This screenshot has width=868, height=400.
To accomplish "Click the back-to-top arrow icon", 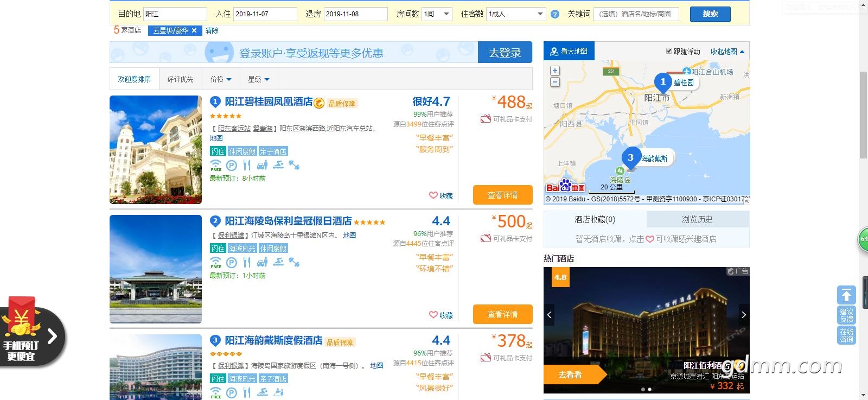I will [x=846, y=295].
